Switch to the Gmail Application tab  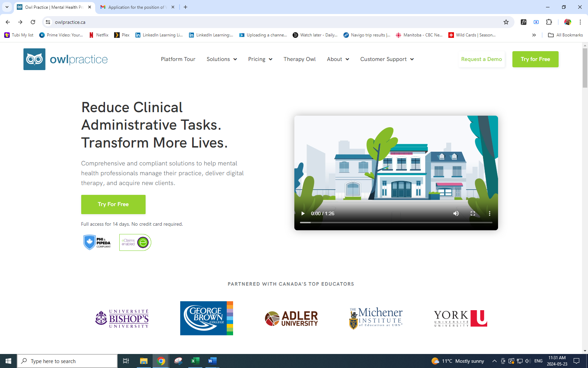(x=136, y=7)
